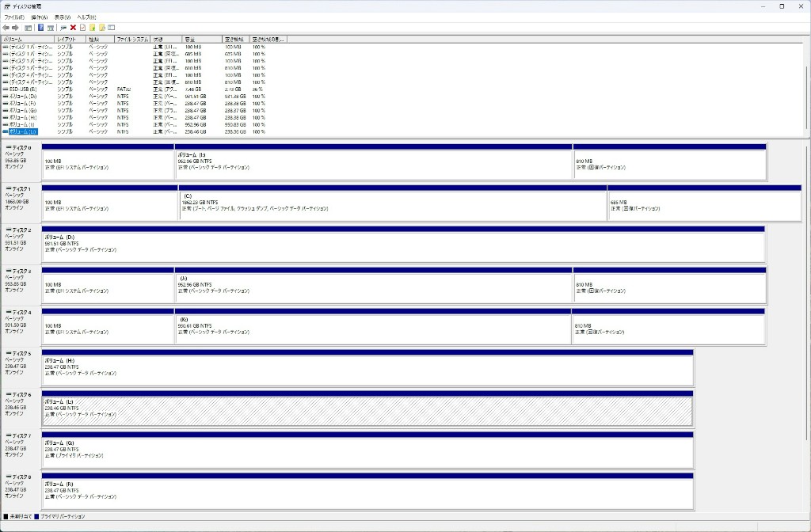Image resolution: width=811 pixels, height=532 pixels.
Task: Select ボリューム (I:) 952.96 GB partition on Disk 0
Action: pyautogui.click(x=374, y=161)
